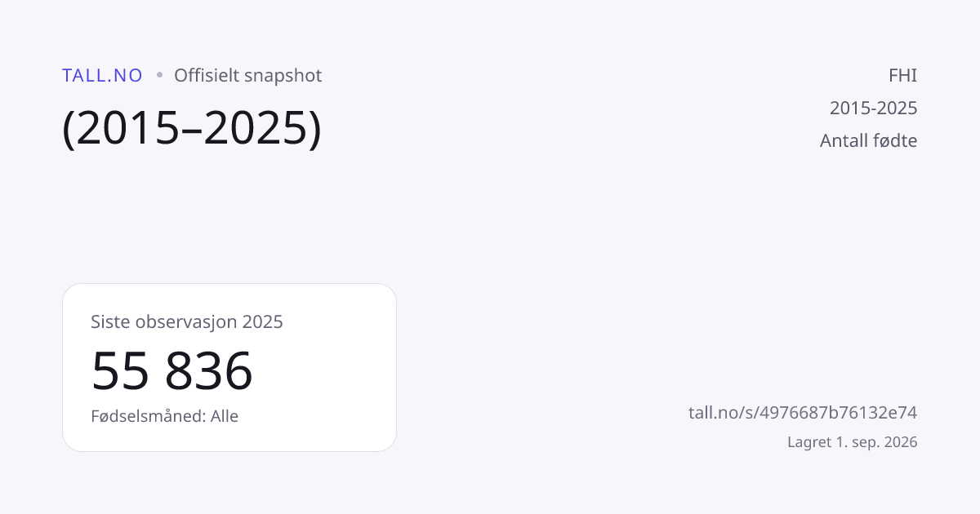Click the (2015–2025) heading
This screenshot has height=514, width=980.
(x=192, y=127)
